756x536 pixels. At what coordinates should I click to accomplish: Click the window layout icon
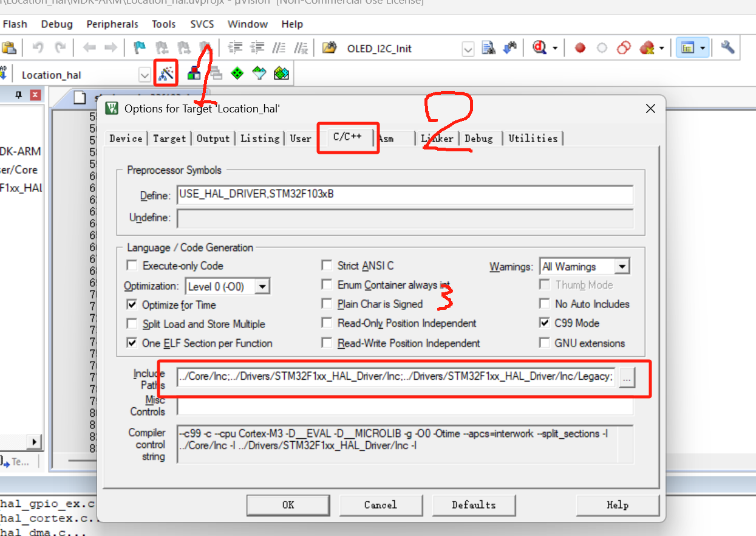coord(687,48)
